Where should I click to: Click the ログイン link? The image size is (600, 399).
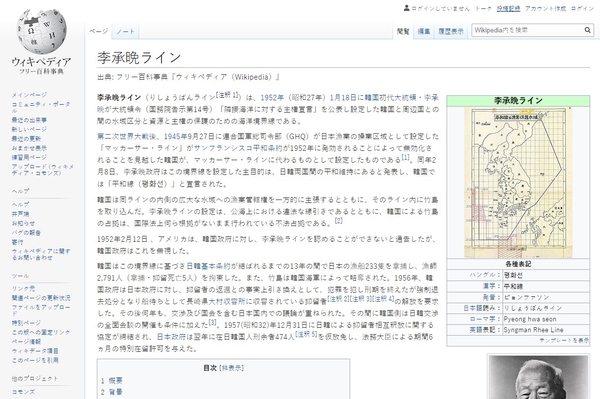click(x=582, y=8)
